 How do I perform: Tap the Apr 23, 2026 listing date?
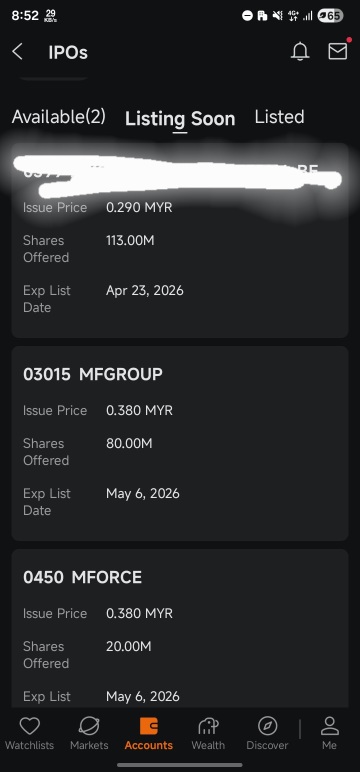click(x=145, y=290)
